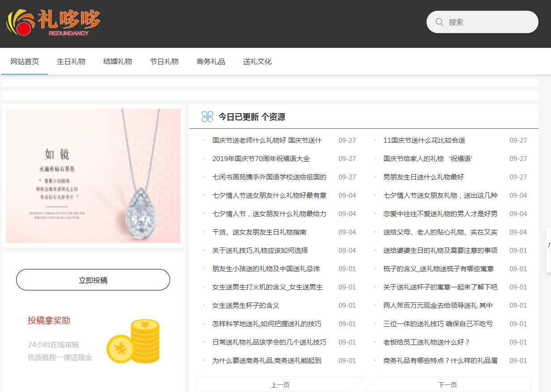Open article 三位一体的送礼技巧
This screenshot has width=551, height=392.
[x=438, y=324]
